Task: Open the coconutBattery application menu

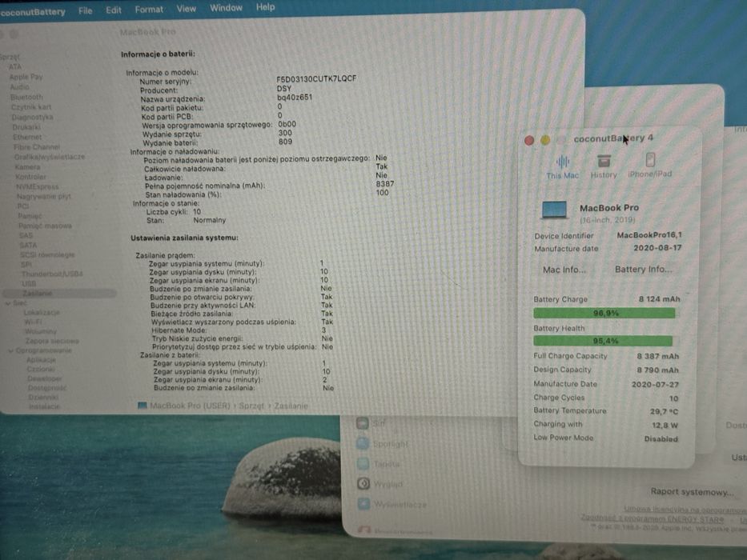Action: (33, 12)
